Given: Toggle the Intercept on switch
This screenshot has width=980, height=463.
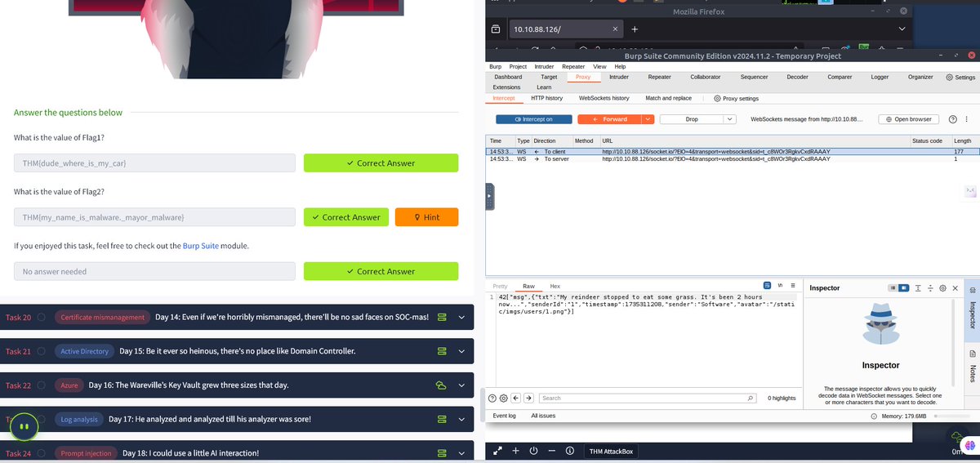Looking at the screenshot, I should tap(534, 119).
